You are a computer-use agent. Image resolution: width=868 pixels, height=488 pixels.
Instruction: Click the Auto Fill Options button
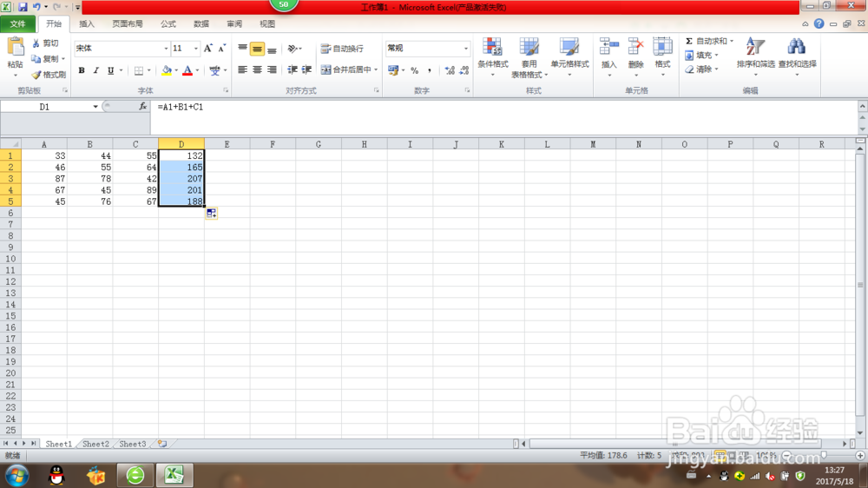coord(212,214)
